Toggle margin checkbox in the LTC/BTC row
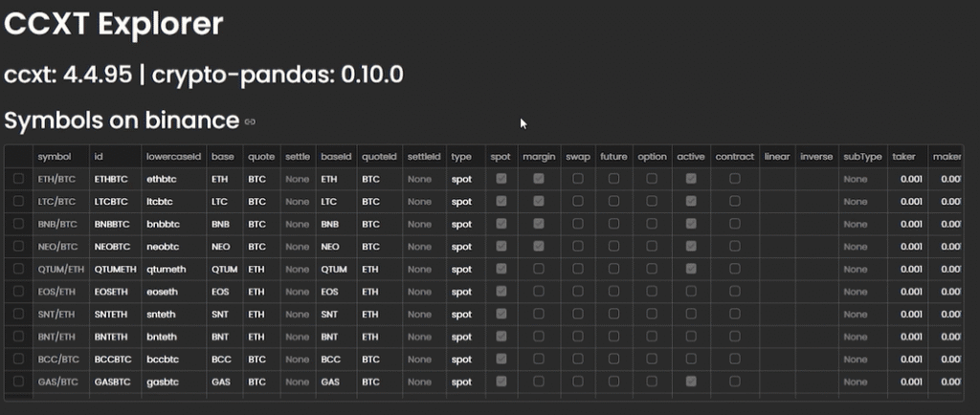 click(x=539, y=202)
